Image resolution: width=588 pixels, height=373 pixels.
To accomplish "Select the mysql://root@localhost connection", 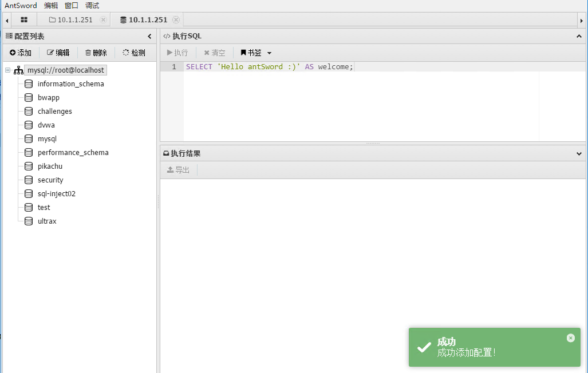I will coord(66,70).
